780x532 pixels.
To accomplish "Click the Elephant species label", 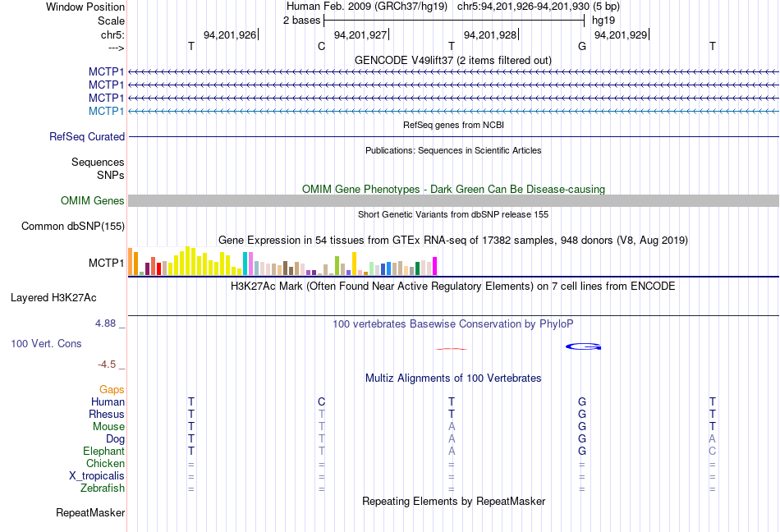I will pyautogui.click(x=103, y=451).
